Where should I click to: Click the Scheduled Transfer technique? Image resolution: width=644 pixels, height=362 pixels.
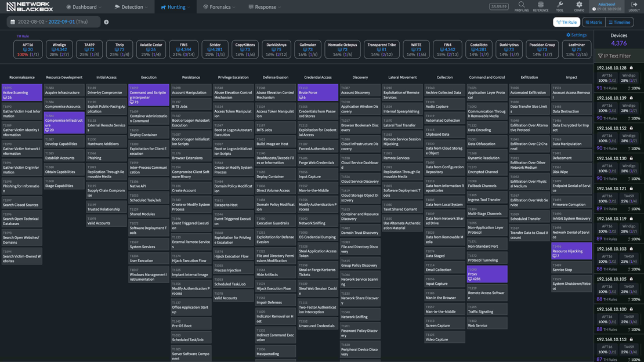529,216
